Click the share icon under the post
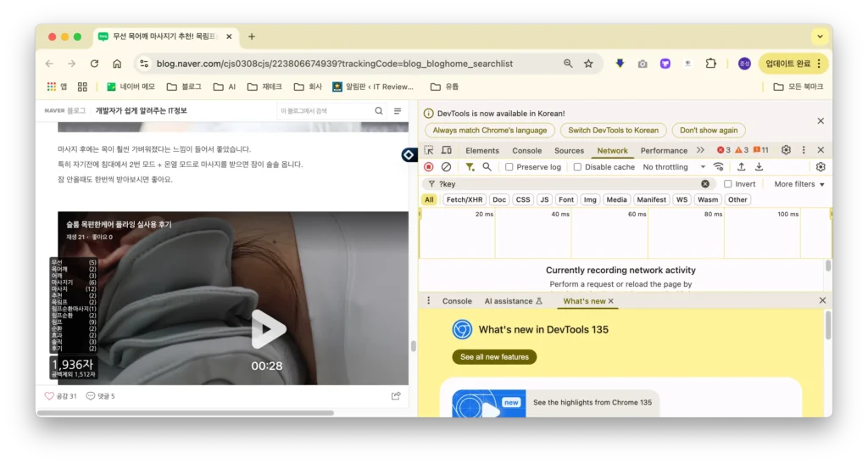The width and height of the screenshot is (868, 464). click(x=396, y=396)
